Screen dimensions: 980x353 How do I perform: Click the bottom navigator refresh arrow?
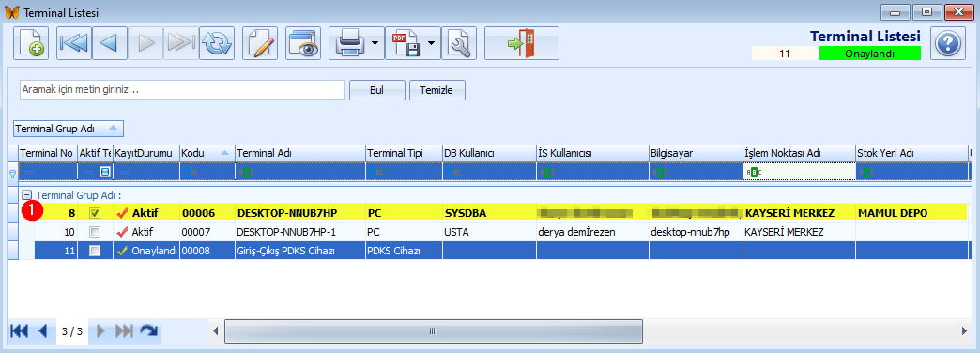[148, 331]
